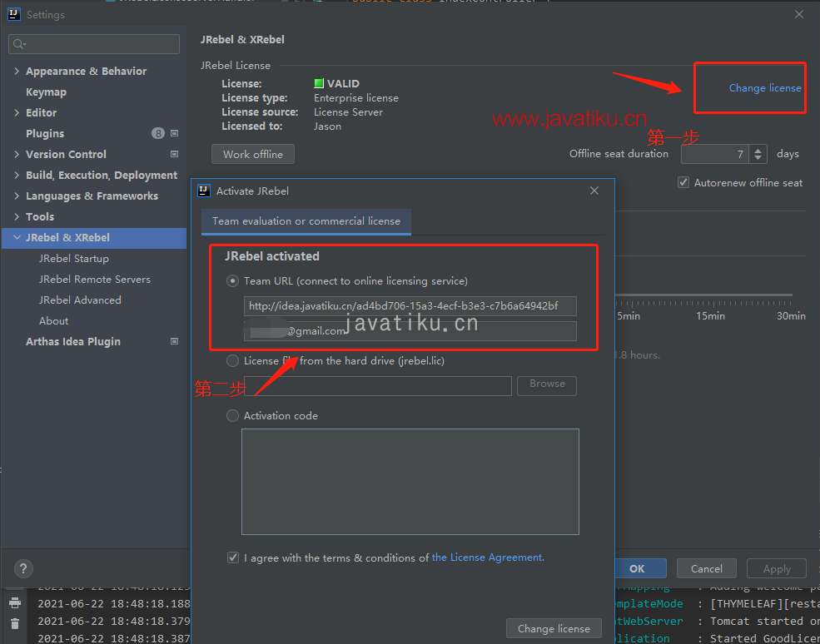Close the Activate JRebel dialog

click(594, 191)
